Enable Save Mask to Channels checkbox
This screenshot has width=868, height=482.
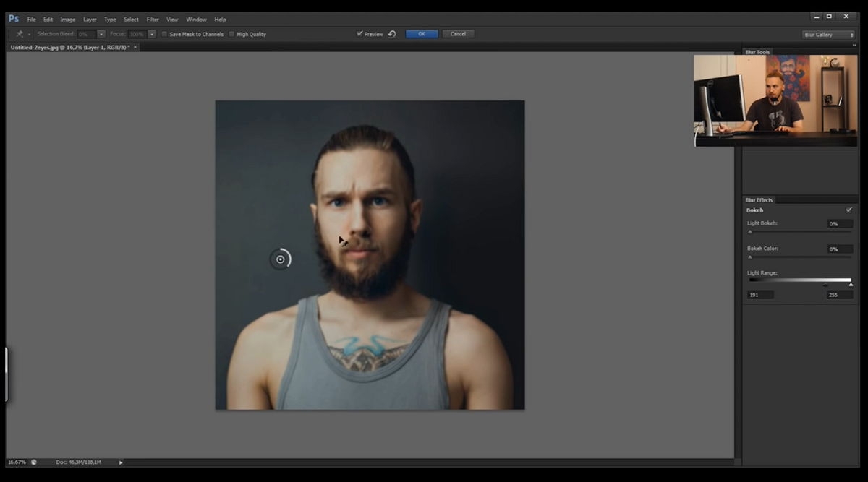tap(165, 34)
